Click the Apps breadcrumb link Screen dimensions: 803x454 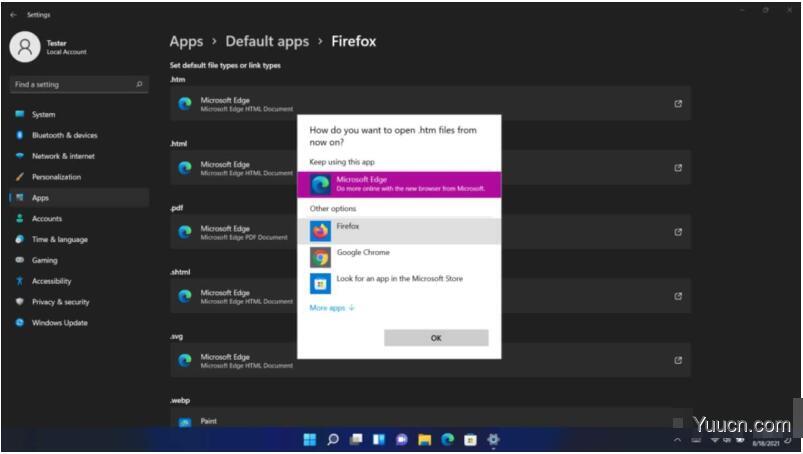[186, 41]
